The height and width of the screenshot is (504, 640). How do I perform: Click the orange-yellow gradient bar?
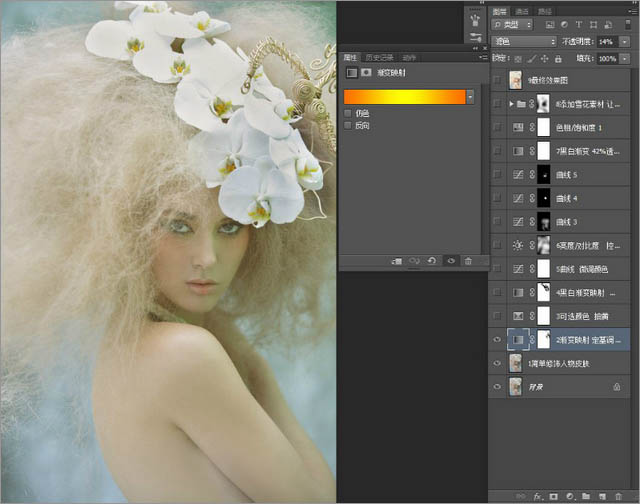tap(403, 97)
